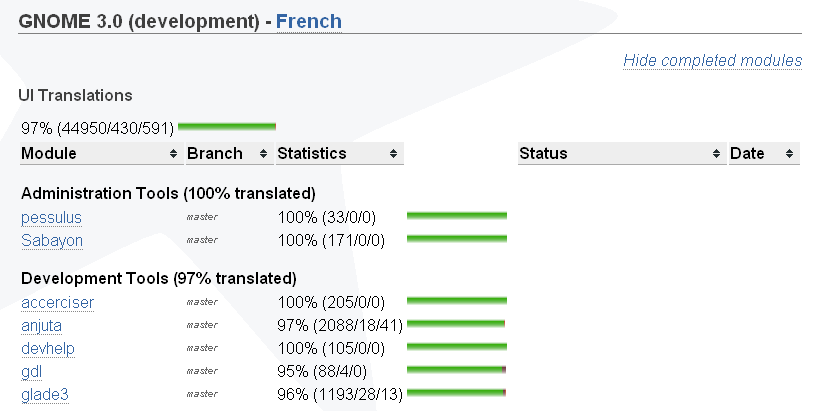Click the devhelp progress bar

click(457, 346)
